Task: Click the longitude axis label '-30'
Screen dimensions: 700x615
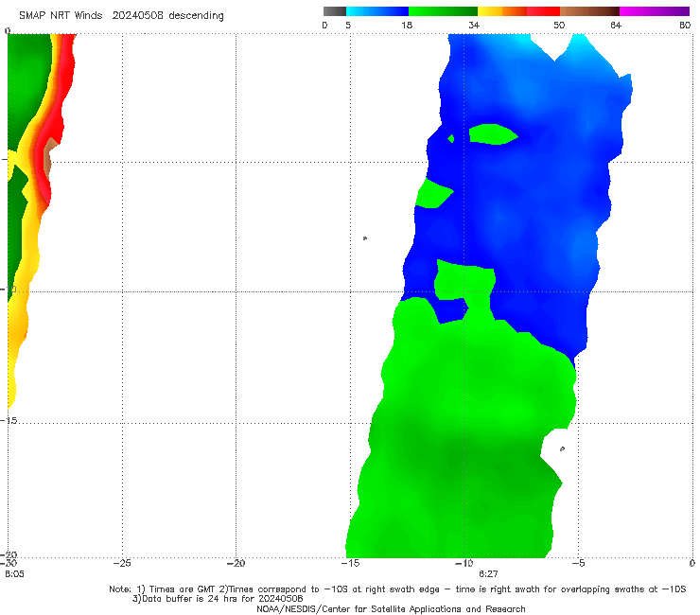Action: pyautogui.click(x=9, y=563)
